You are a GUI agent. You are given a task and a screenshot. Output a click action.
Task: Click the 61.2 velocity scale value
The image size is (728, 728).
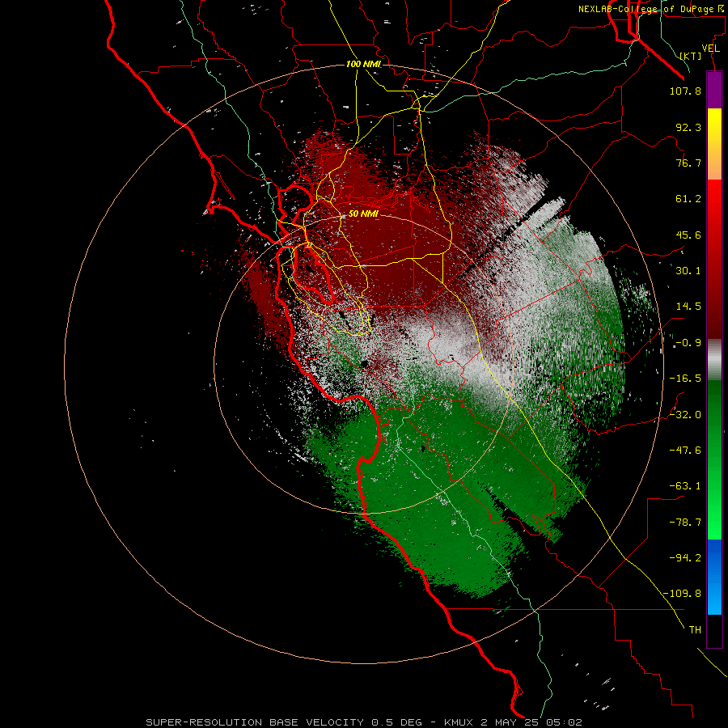[688, 199]
